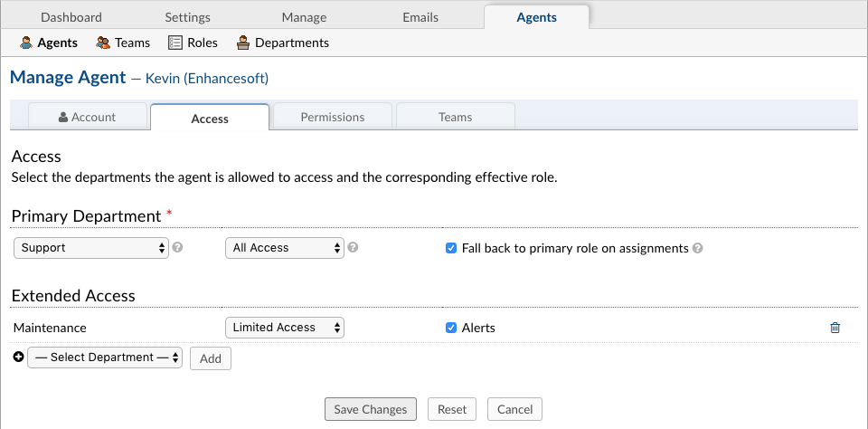Click the plus icon beside Select Department

point(18,357)
